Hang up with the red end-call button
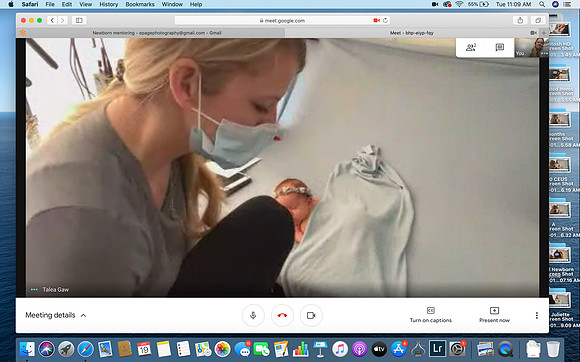The image size is (580, 362). [282, 315]
